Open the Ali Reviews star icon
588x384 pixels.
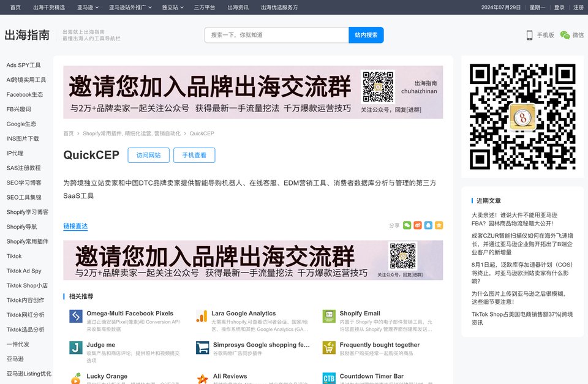pyautogui.click(x=203, y=378)
